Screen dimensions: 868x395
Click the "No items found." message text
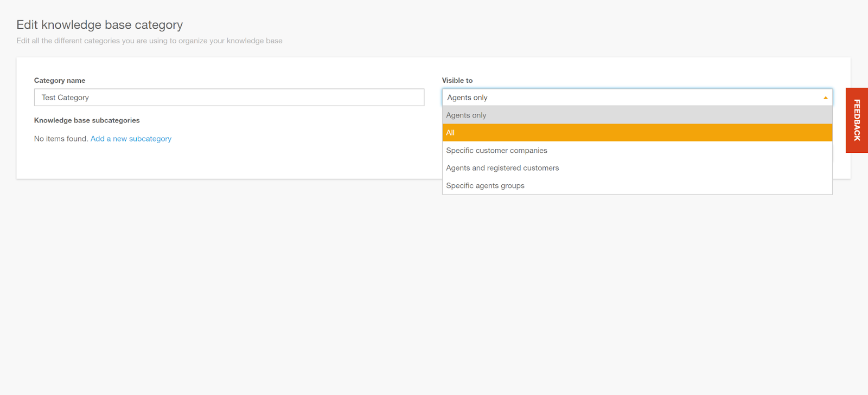pos(61,139)
